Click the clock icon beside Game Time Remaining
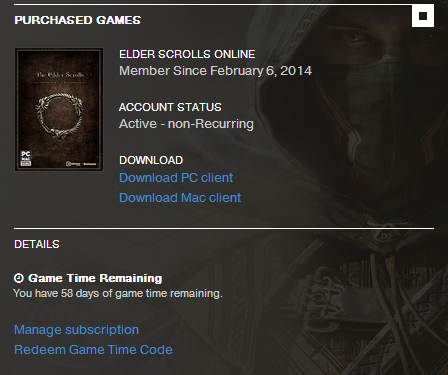The image size is (448, 375). pyautogui.click(x=19, y=278)
